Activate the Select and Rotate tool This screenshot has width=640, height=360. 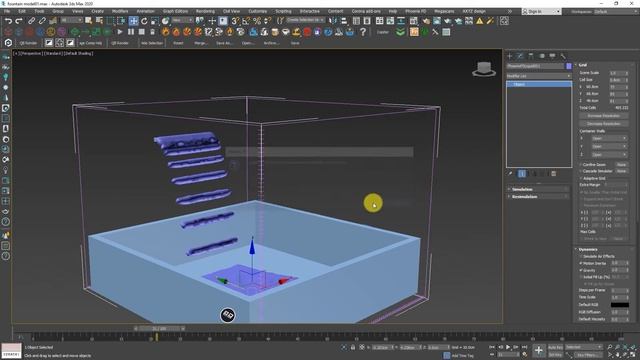coord(144,21)
